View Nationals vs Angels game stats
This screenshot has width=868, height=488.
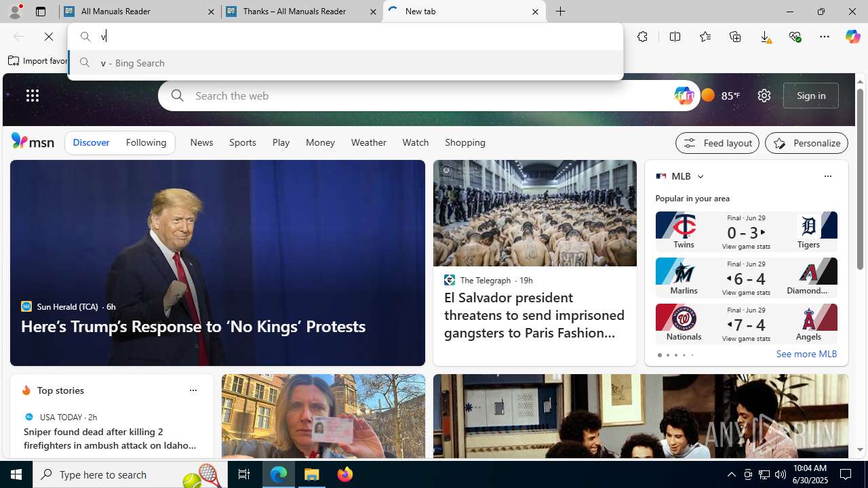pyautogui.click(x=746, y=324)
